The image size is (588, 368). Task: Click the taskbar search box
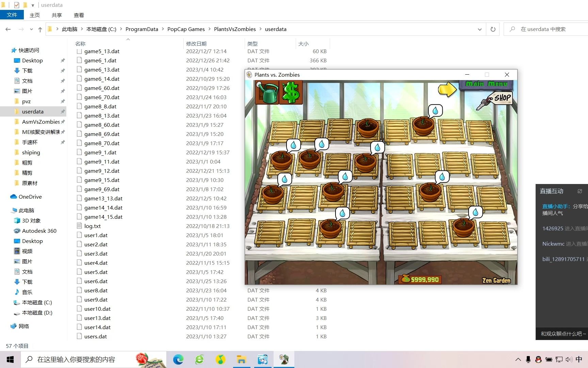click(94, 359)
